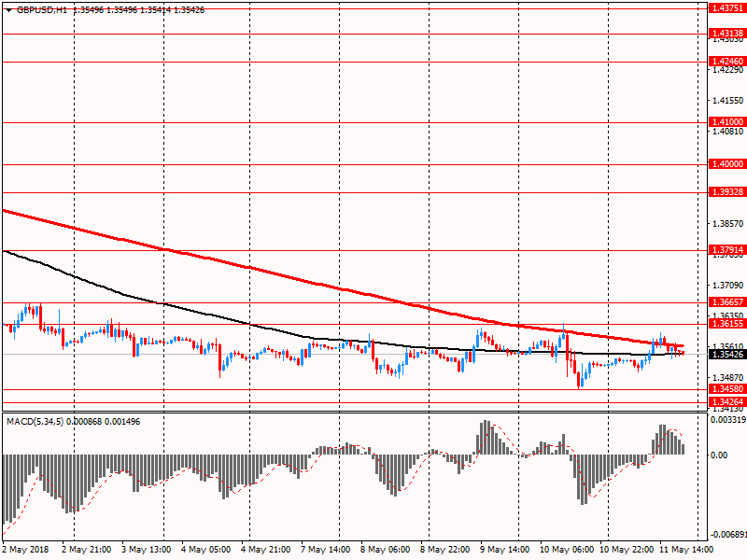Click the MACD(5,34,5) indicator label

(x=35, y=422)
